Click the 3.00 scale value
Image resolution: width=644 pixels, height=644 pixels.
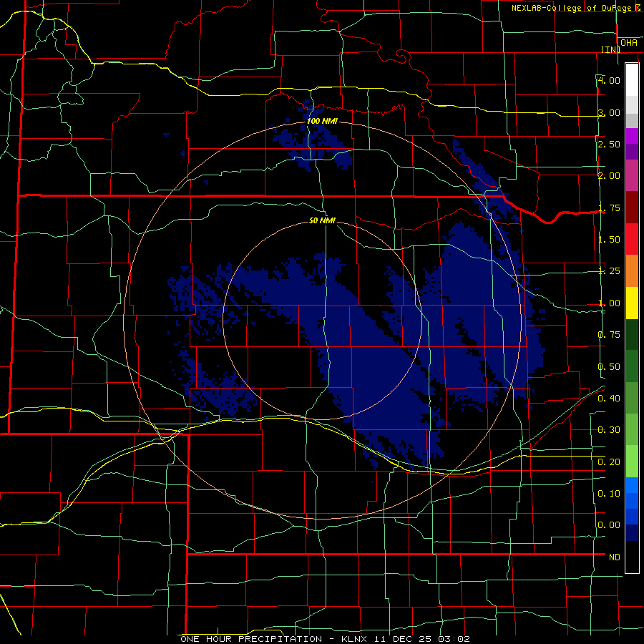coord(609,112)
